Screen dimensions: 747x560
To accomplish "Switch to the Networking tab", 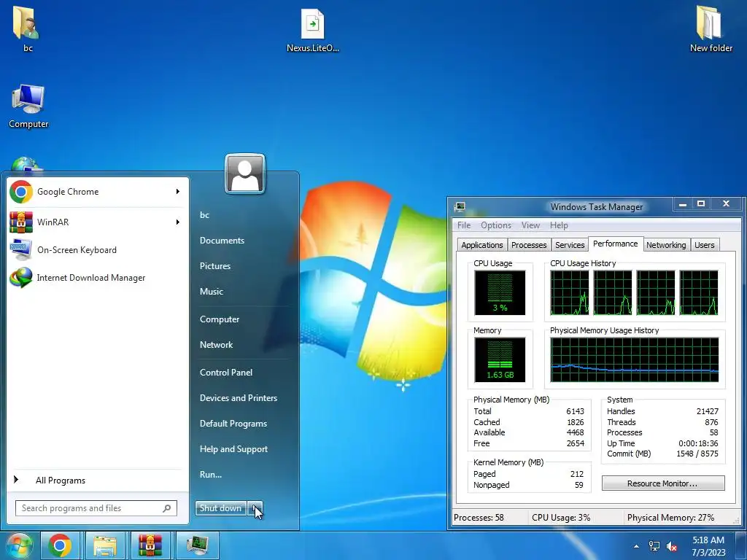I will point(666,245).
